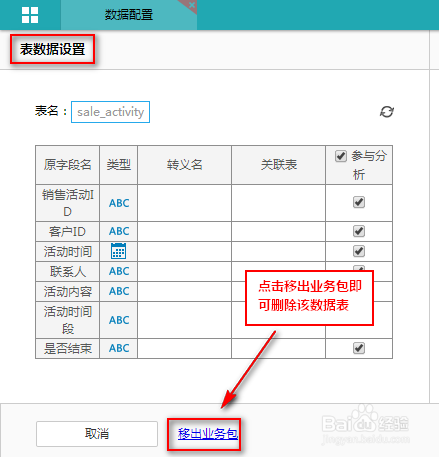The width and height of the screenshot is (439, 457).
Task: Click 关联表 cell for 客户ID
Action: pos(278,231)
